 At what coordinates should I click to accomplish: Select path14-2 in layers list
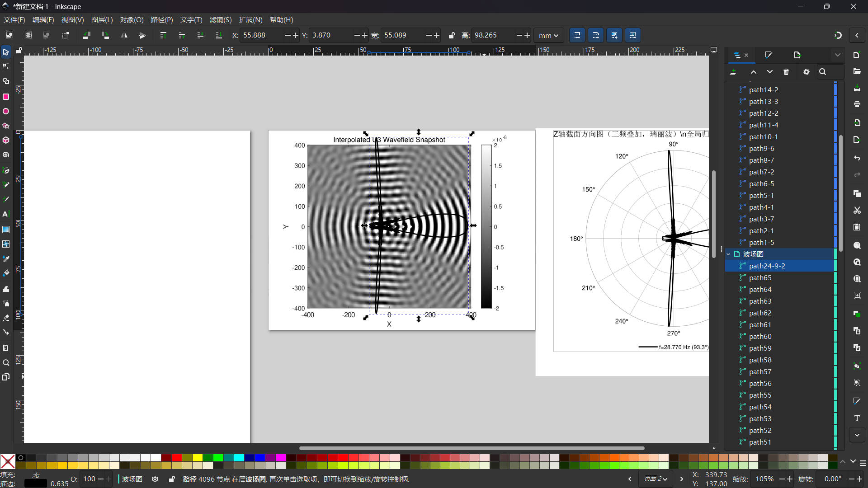pyautogui.click(x=763, y=90)
